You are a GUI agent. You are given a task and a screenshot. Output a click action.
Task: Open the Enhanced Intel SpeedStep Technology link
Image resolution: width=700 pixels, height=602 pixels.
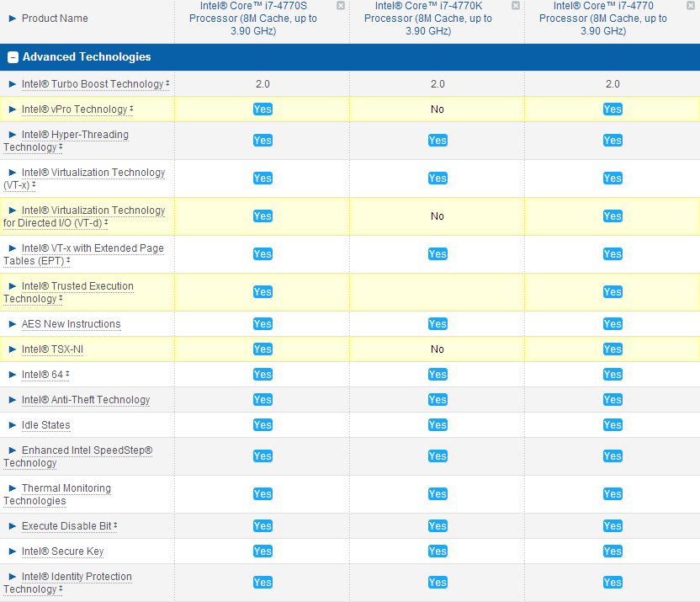(x=78, y=457)
